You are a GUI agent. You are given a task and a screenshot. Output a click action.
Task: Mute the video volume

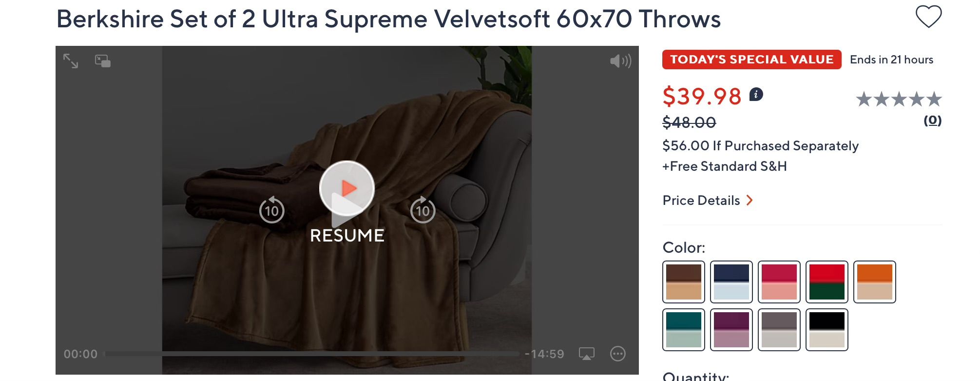pos(620,61)
